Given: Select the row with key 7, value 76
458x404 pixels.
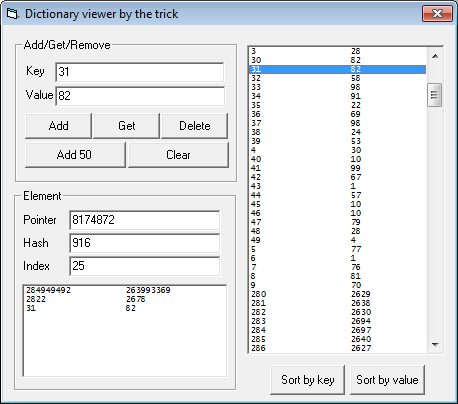Looking at the screenshot, I should click(x=338, y=267).
